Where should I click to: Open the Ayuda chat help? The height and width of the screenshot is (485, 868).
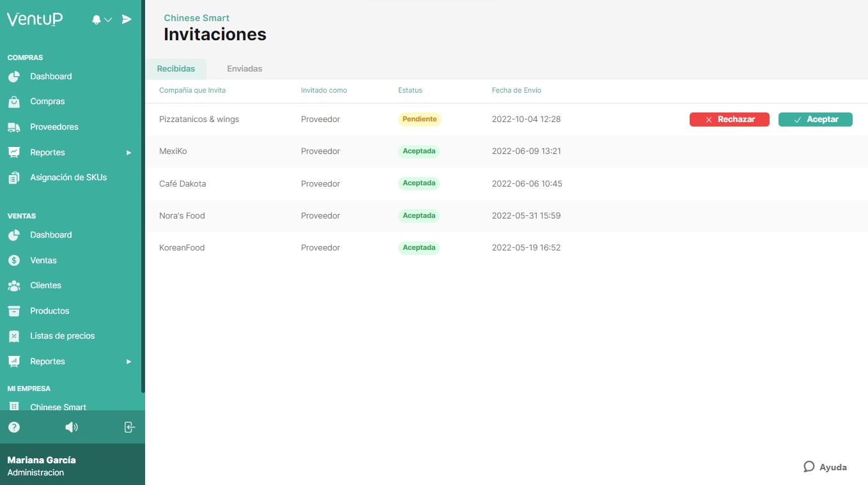point(825,467)
